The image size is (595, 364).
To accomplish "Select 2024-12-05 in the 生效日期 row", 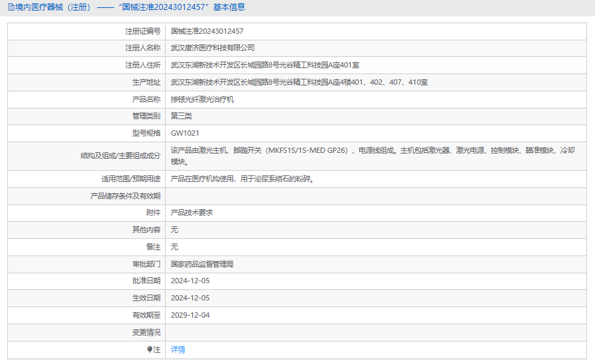I will (x=190, y=298).
